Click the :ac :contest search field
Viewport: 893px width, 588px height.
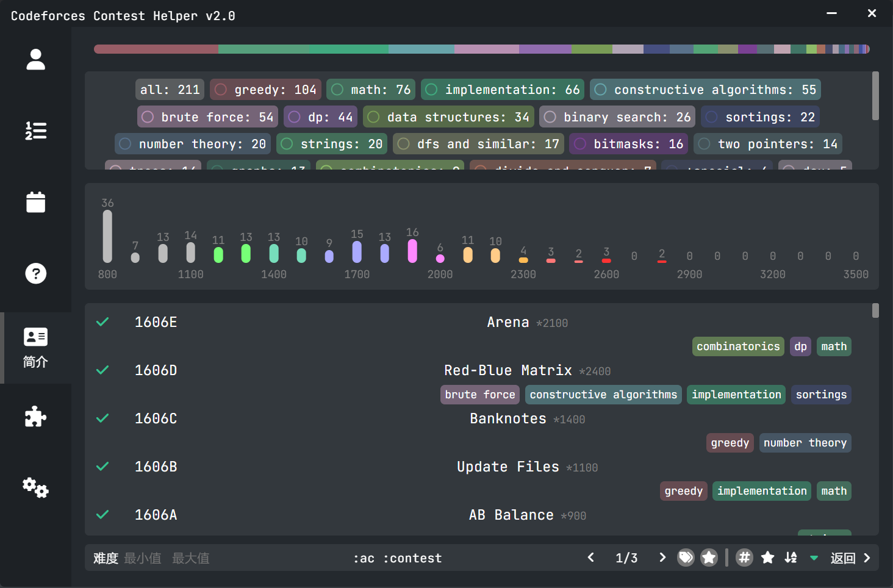(396, 558)
